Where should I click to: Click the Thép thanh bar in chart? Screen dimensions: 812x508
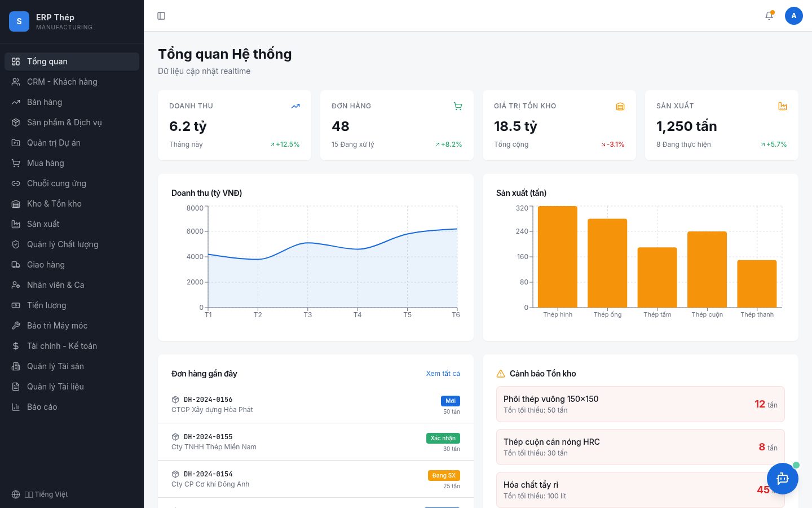pyautogui.click(x=757, y=284)
